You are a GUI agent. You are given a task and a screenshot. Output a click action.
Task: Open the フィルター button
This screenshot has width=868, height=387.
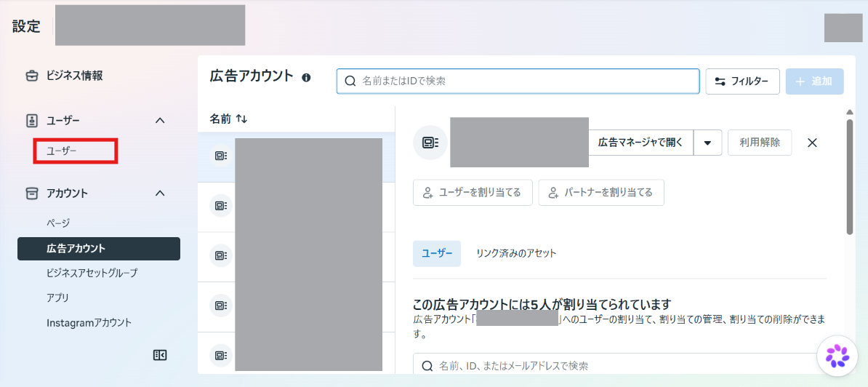point(742,81)
